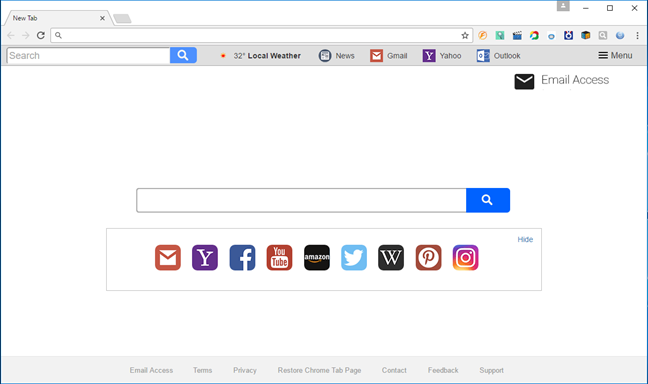Open the Pinterest shortcut icon
Viewport: 648px width, 384px height.
click(x=429, y=258)
